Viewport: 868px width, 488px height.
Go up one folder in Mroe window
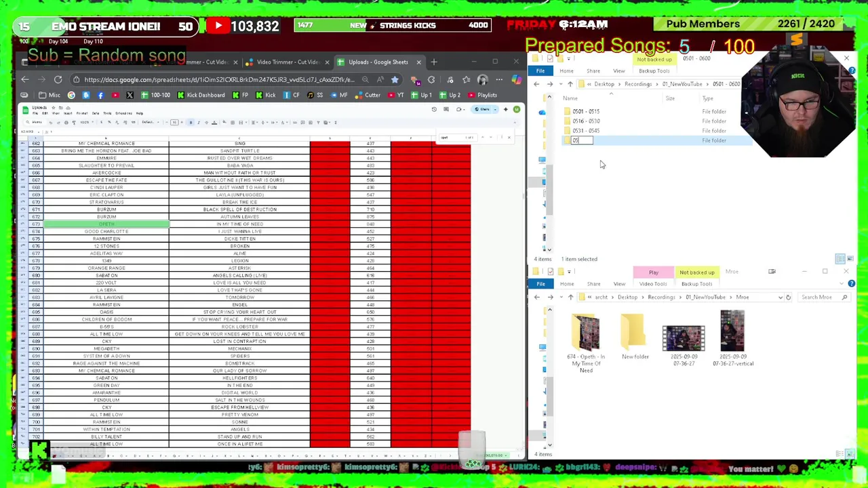[570, 297]
